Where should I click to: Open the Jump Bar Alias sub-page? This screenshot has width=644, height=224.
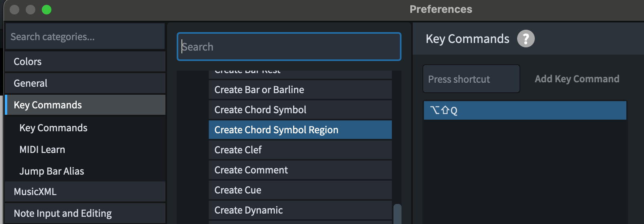tap(85, 171)
